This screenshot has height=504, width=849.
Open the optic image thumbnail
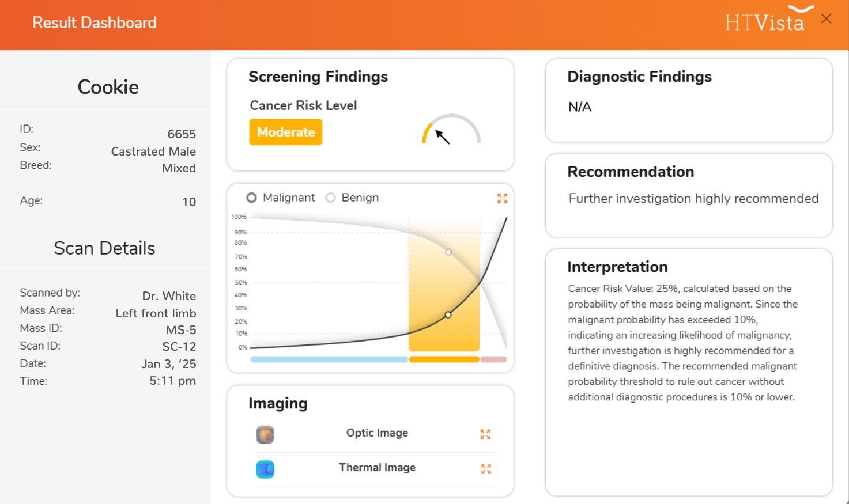click(x=265, y=435)
